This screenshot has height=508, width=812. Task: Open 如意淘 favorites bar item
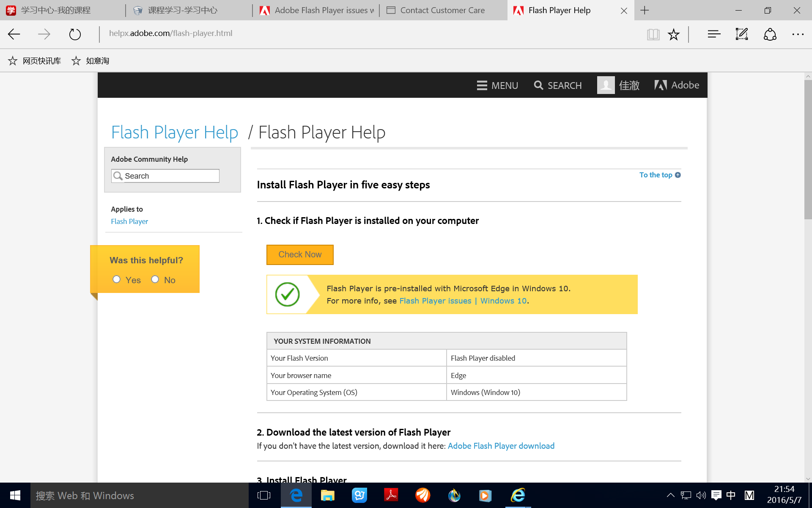pyautogui.click(x=90, y=61)
